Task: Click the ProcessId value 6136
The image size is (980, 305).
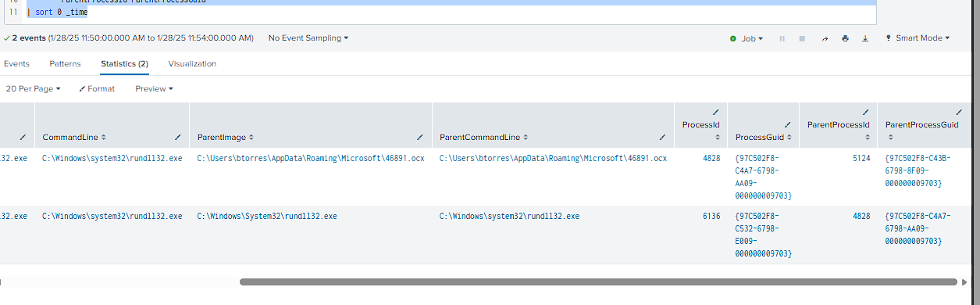Action: click(x=711, y=216)
